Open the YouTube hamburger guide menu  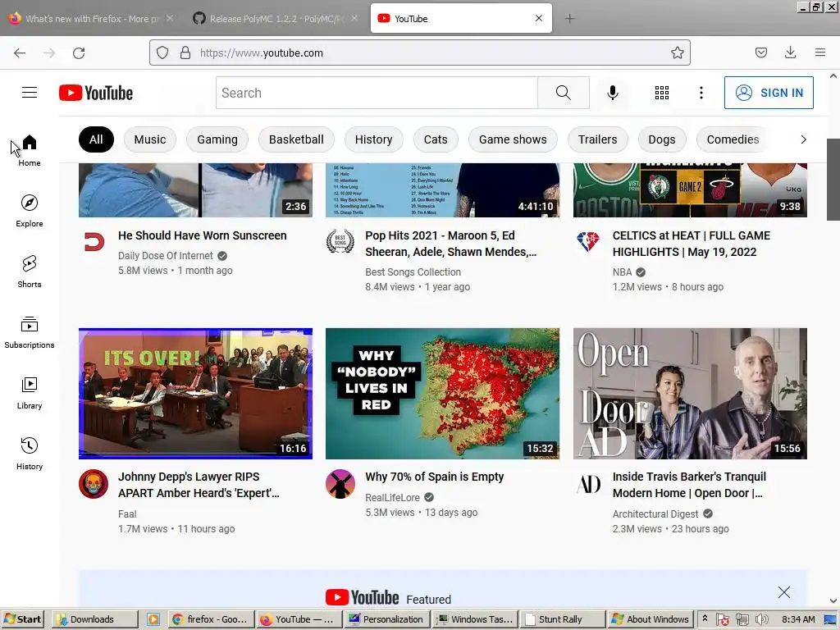30,93
